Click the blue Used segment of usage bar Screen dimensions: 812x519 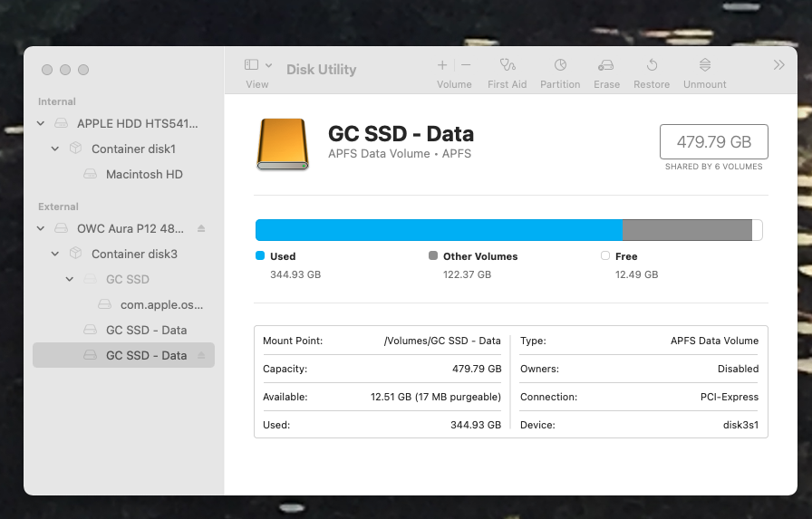coord(439,230)
